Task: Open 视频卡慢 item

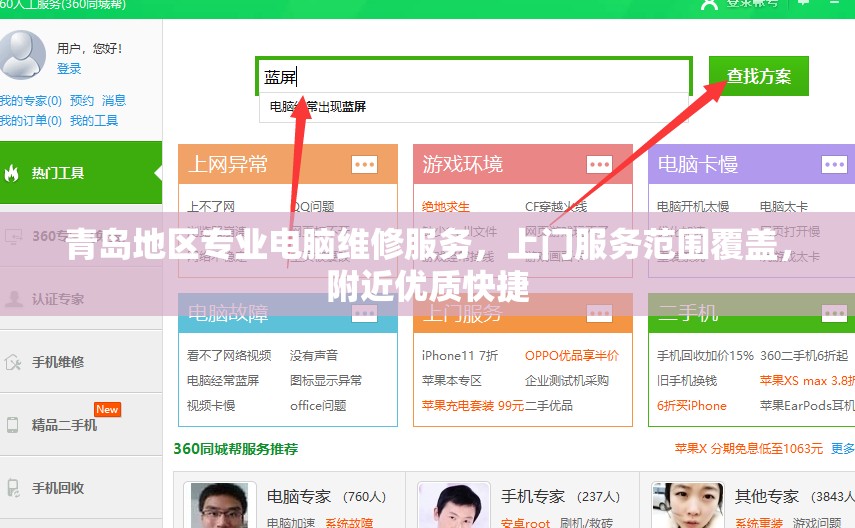Action: click(x=211, y=406)
